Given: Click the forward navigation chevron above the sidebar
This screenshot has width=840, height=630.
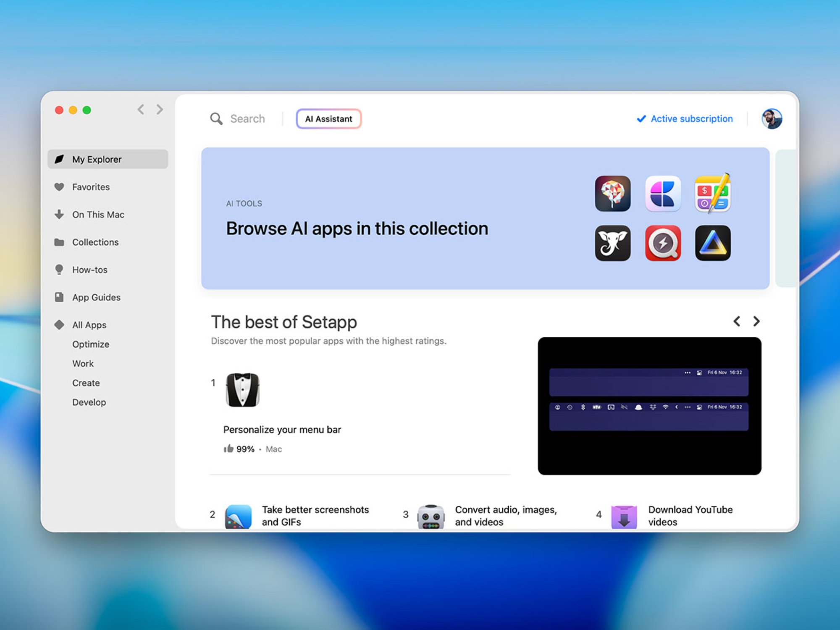Looking at the screenshot, I should click(x=159, y=110).
